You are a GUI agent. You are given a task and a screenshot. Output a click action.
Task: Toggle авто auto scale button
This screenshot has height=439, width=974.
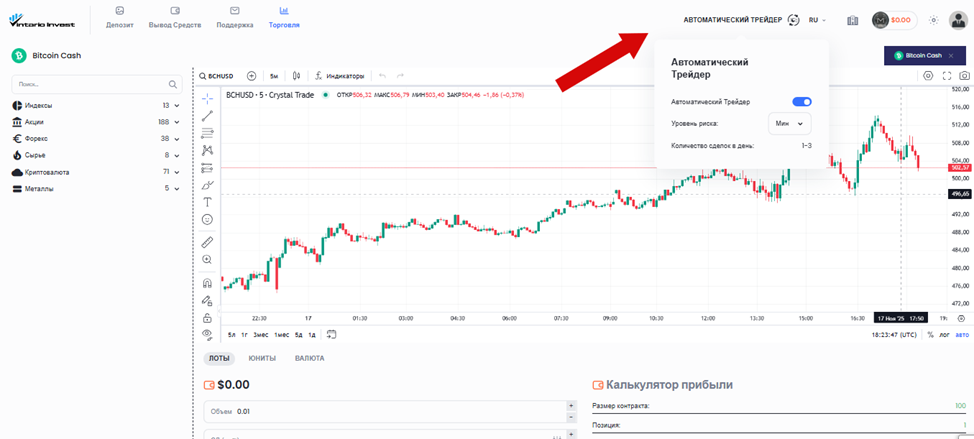point(962,335)
